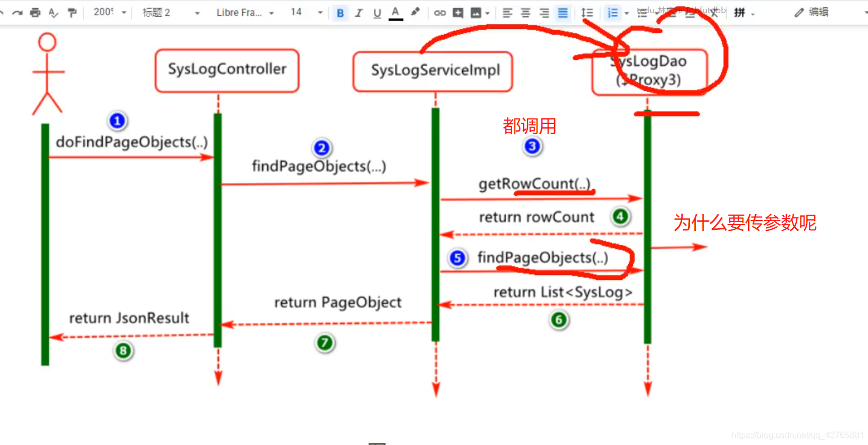Click the SysLogServiceImpl box in the diagram
868x445 pixels.
point(433,72)
